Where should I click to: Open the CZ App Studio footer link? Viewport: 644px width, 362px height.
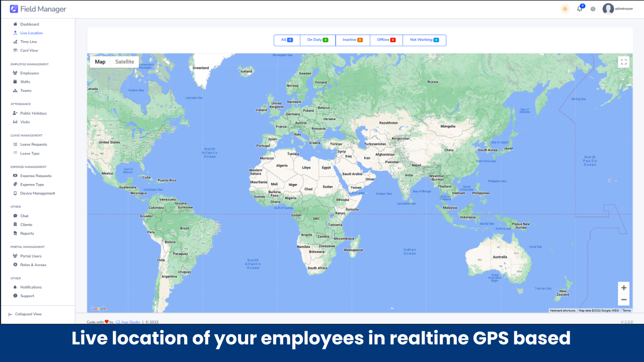[x=128, y=322]
